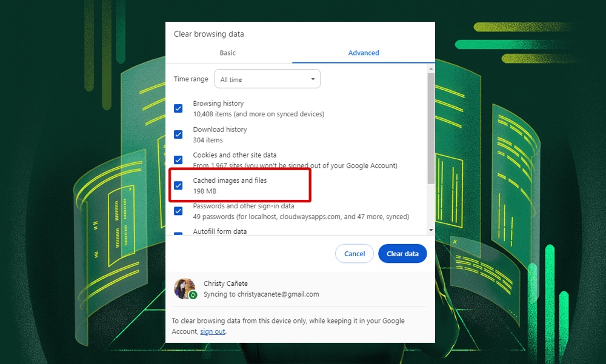The height and width of the screenshot is (364, 606).
Task: Open the Time range dropdown
Action: [x=268, y=79]
